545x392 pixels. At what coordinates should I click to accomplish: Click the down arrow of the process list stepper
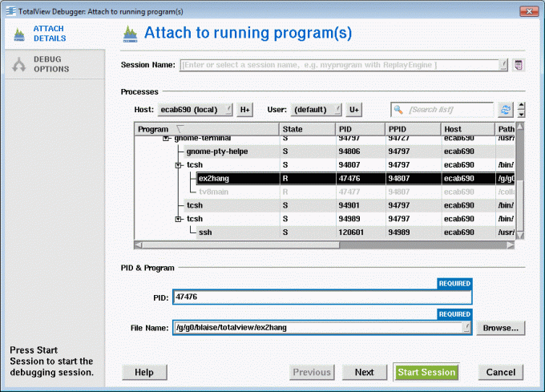tap(521, 114)
